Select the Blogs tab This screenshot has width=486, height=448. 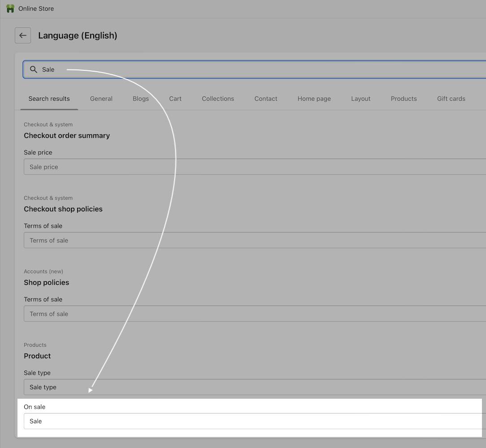141,99
